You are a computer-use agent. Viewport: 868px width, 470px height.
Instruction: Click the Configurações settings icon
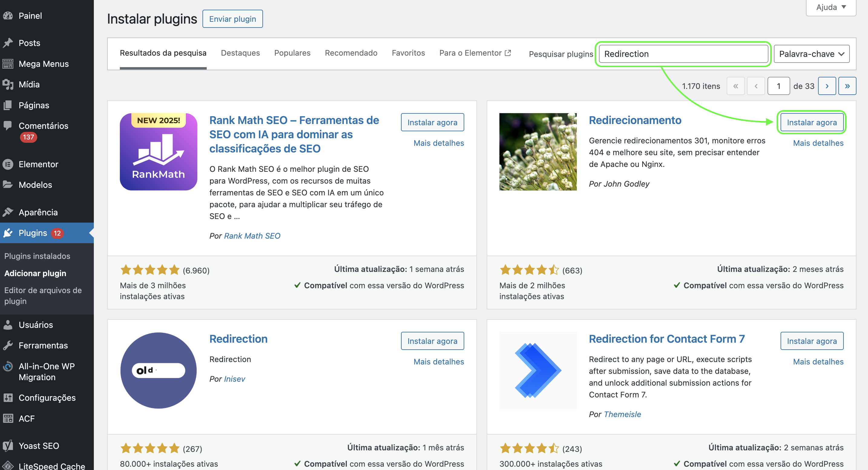click(x=8, y=398)
